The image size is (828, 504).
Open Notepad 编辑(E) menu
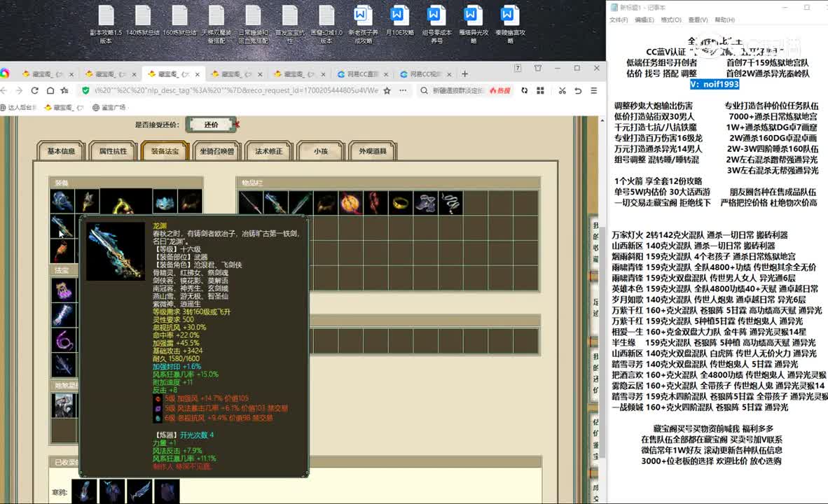pos(644,20)
